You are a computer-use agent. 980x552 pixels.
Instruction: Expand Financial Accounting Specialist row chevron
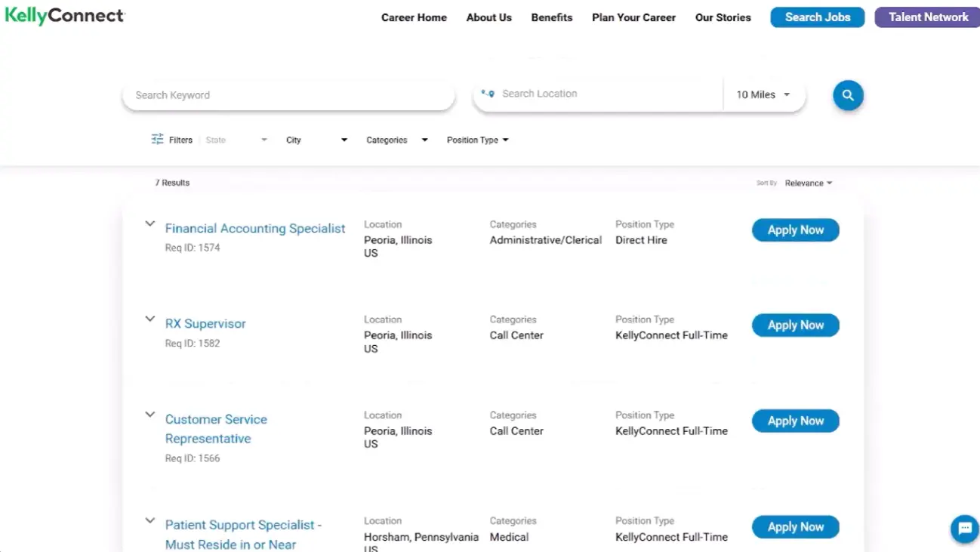(x=150, y=224)
